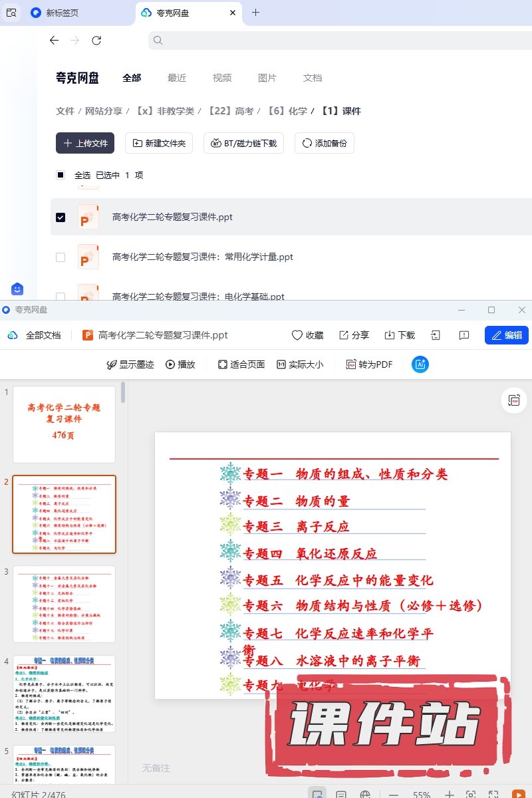This screenshot has width=532, height=798.
Task: Open the 【6】化学 breadcrumb folder
Action: tap(287, 111)
